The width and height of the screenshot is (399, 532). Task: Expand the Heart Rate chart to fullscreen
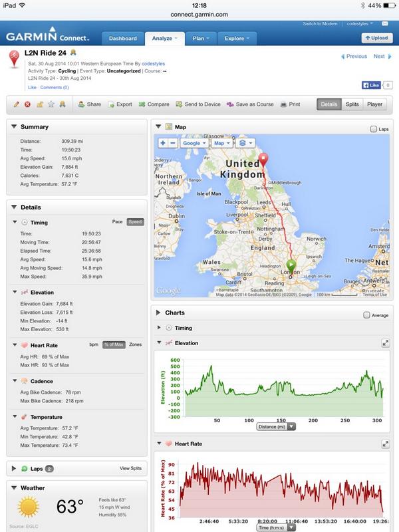[386, 444]
